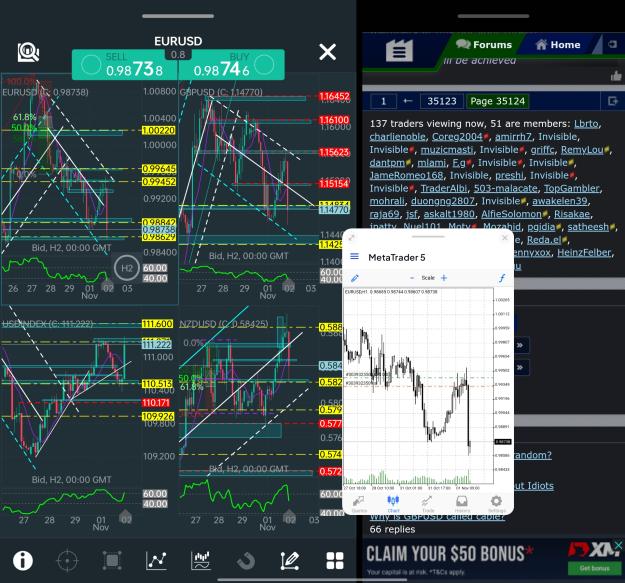The width and height of the screenshot is (625, 583).
Task: Switch to MetaTrader History tab
Action: [x=462, y=504]
